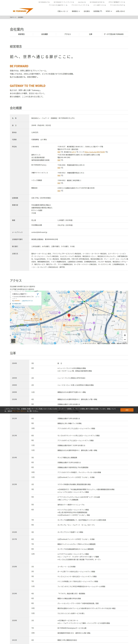Image resolution: width=138 pixels, height=644 pixels.
Task: Open external icon beside アフリカビジネスブログ
Action: pos(124,5)
